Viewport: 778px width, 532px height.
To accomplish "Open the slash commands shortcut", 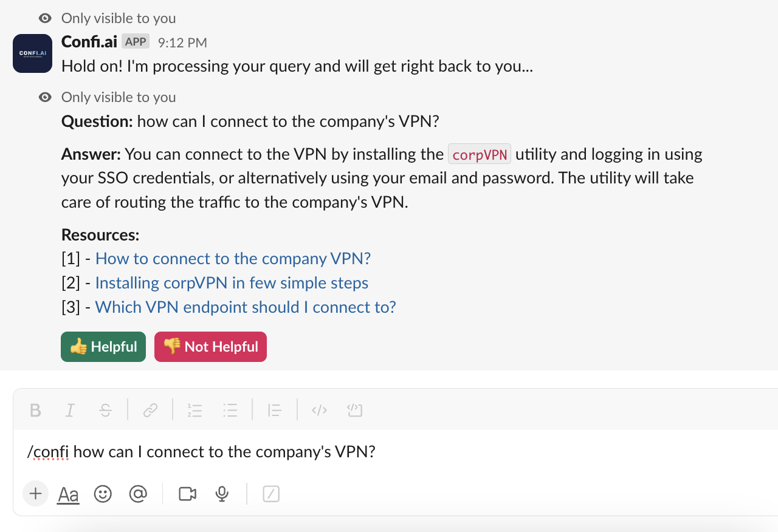I will (x=271, y=494).
